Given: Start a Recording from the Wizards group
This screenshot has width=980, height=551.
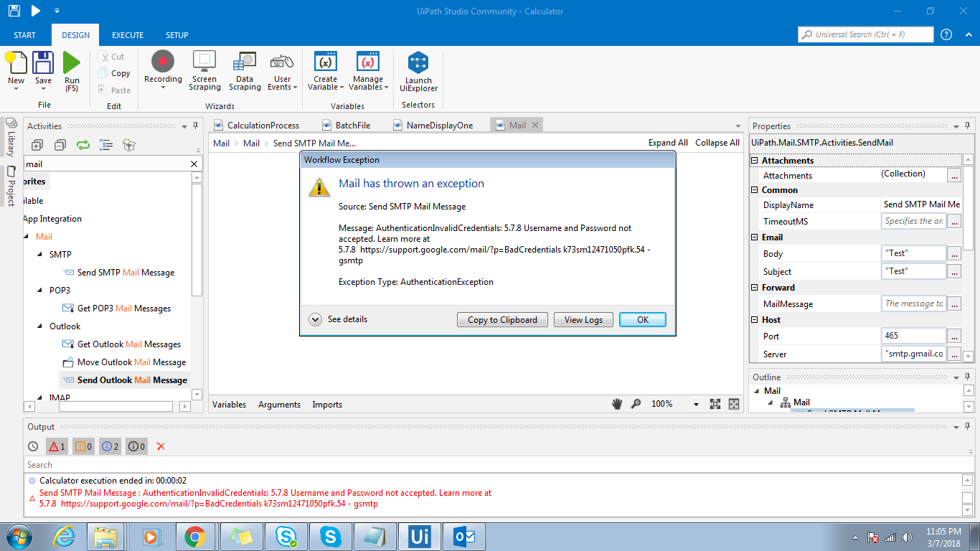Looking at the screenshot, I should coord(163,70).
